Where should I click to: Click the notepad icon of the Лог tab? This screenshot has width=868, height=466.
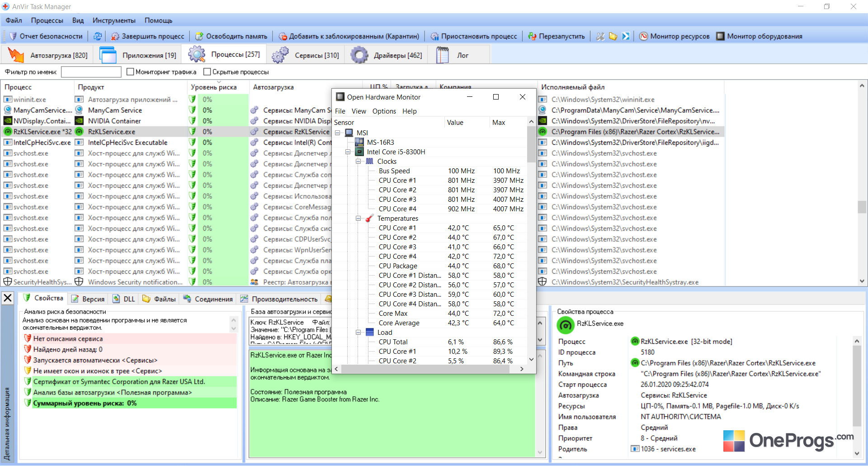coord(443,55)
